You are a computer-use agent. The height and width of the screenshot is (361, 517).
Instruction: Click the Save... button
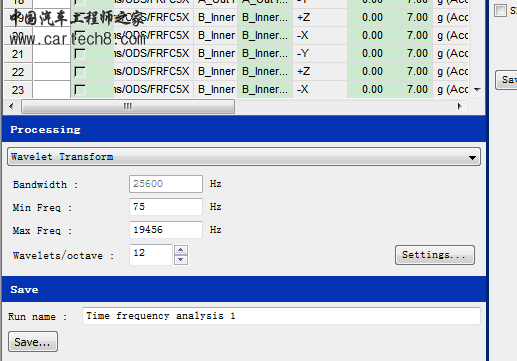[33, 342]
